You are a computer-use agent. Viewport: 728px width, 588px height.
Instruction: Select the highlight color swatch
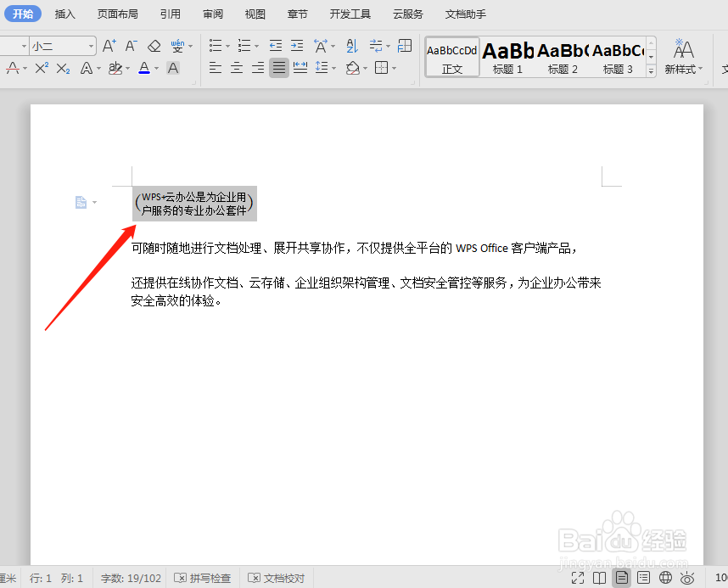(116, 67)
